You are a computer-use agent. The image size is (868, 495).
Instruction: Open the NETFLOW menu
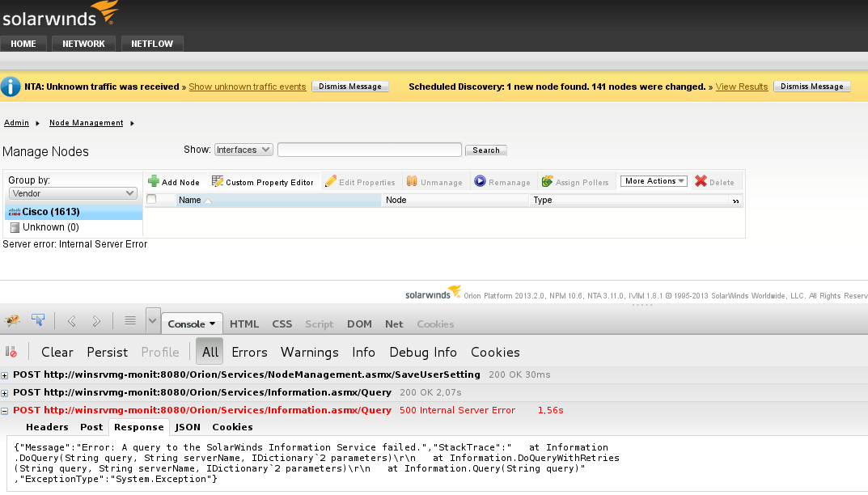(x=152, y=44)
